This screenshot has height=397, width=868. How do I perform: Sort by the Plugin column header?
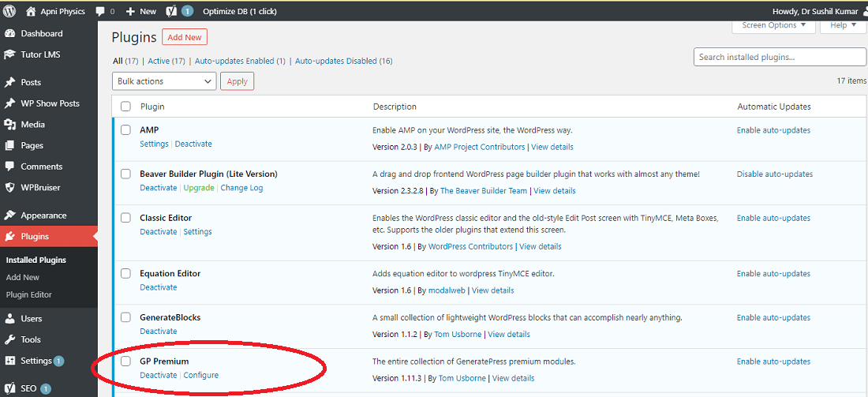152,107
